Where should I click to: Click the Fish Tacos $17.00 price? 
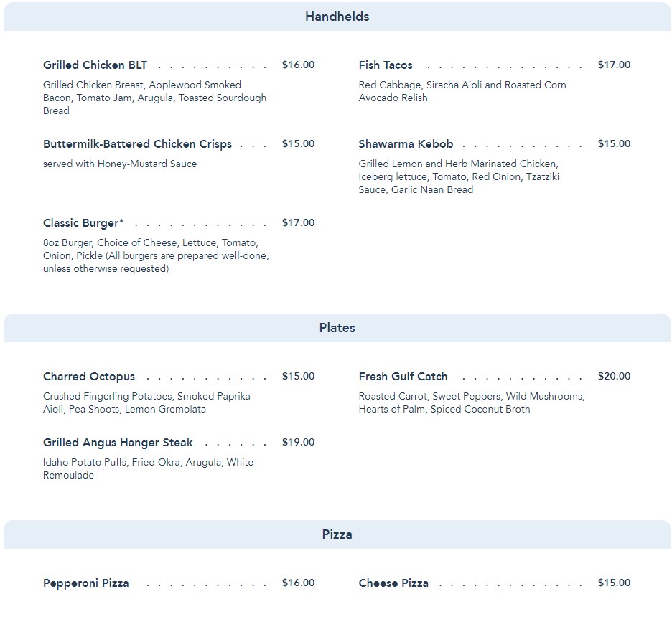pos(614,65)
